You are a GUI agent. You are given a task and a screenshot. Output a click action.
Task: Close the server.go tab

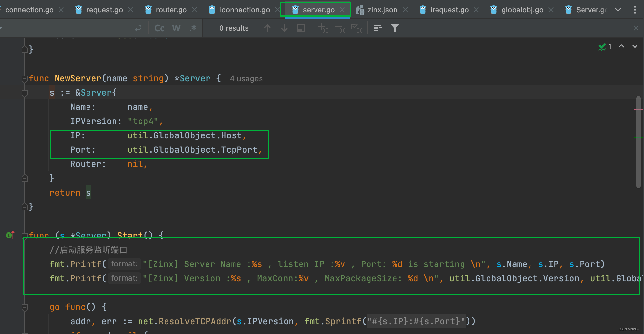tap(342, 10)
